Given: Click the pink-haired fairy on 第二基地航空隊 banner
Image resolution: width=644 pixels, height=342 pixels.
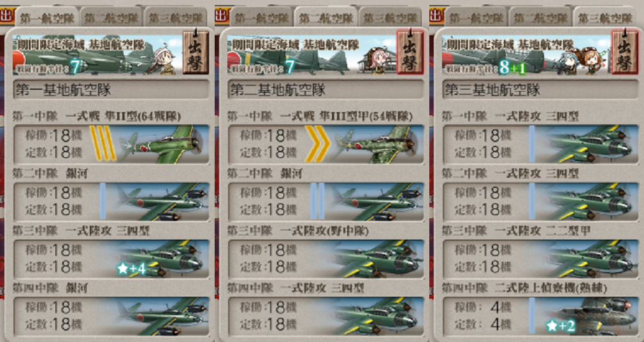Looking at the screenshot, I should point(375,61).
